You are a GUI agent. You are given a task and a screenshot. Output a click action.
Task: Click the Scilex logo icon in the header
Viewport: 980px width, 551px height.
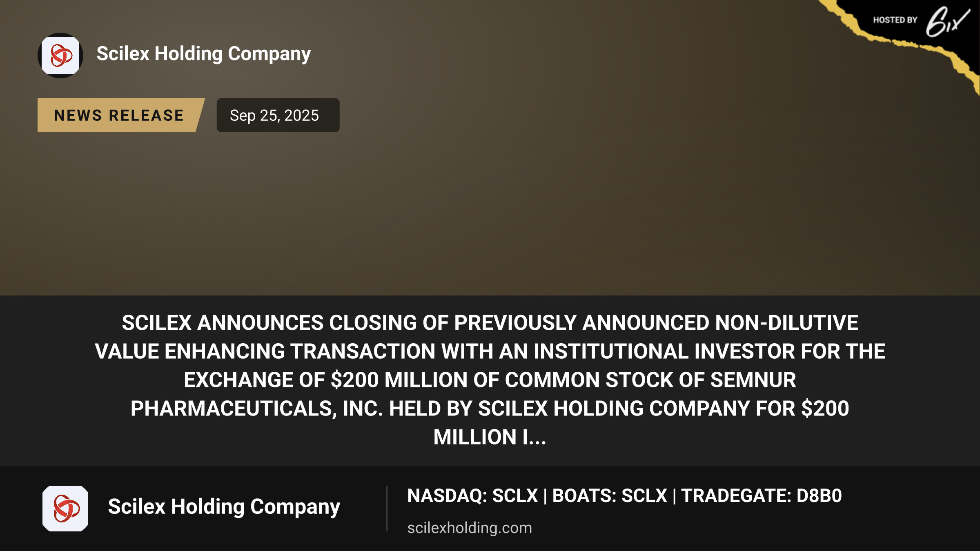coord(60,56)
